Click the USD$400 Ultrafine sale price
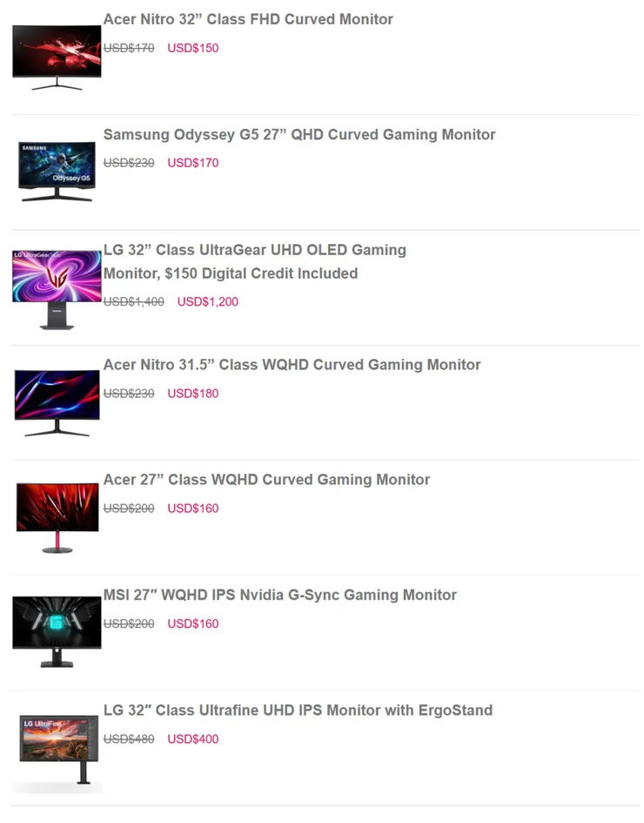The image size is (644, 823). point(193,739)
